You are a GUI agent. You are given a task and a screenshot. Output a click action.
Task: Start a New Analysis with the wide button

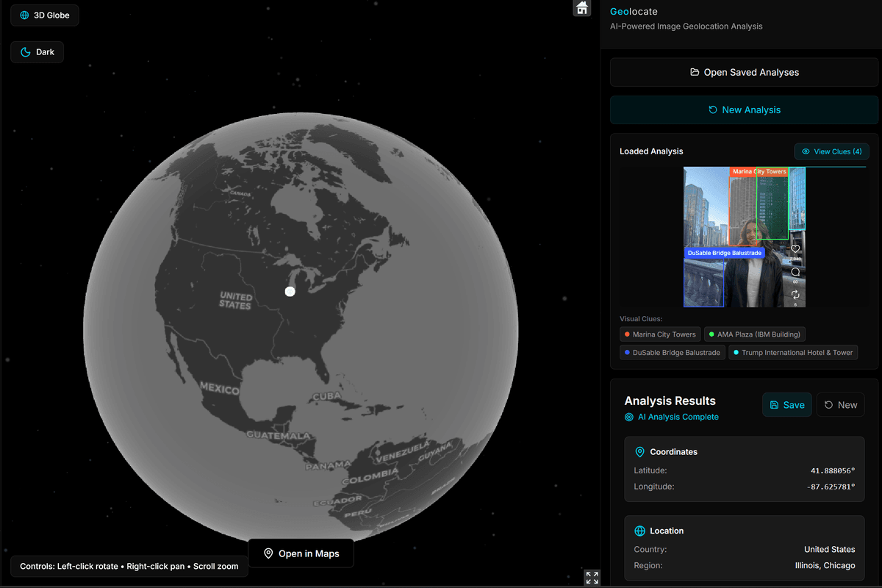[744, 110]
